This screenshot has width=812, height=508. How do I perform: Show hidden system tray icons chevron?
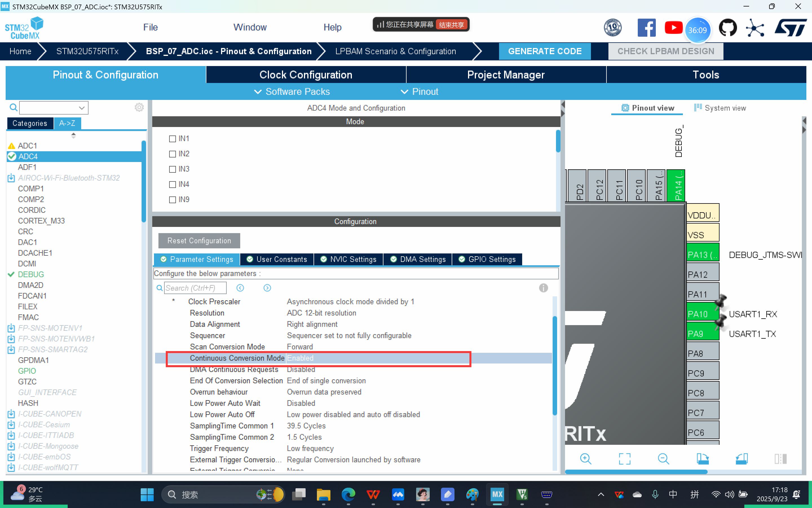601,494
